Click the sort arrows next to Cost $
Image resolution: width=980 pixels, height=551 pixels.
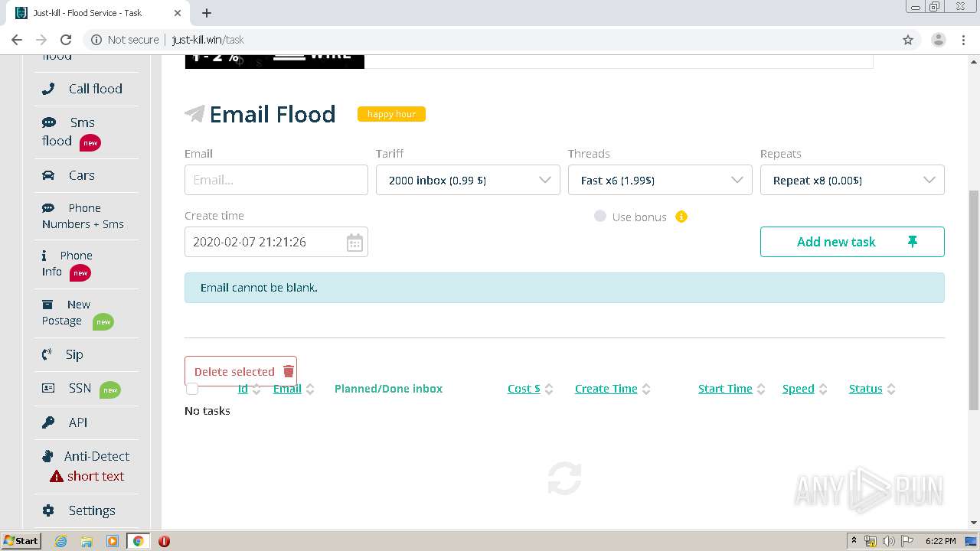549,389
